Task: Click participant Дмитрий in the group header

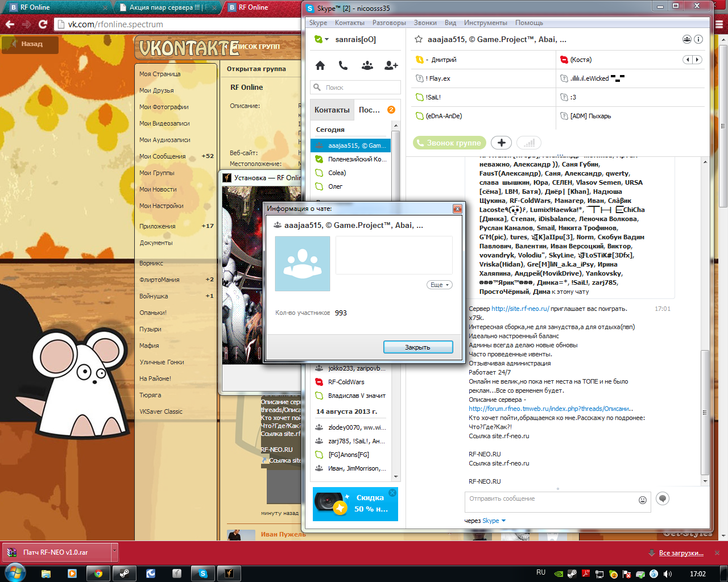Action: click(x=444, y=60)
